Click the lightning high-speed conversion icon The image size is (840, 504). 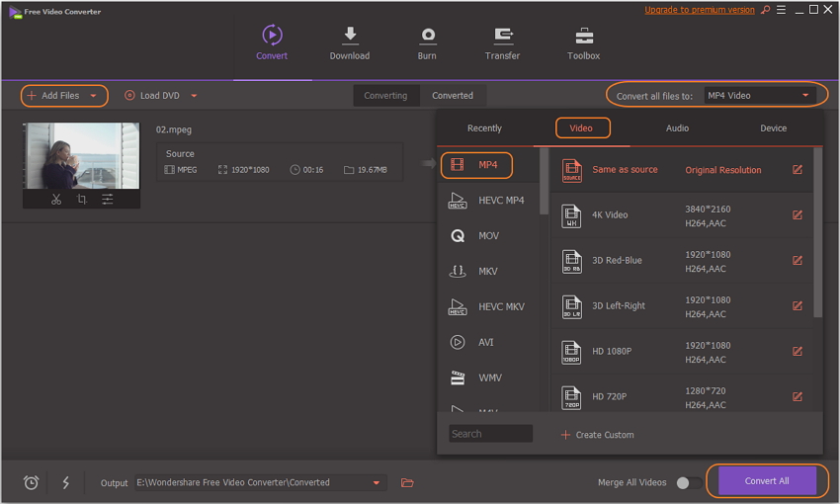click(66, 482)
